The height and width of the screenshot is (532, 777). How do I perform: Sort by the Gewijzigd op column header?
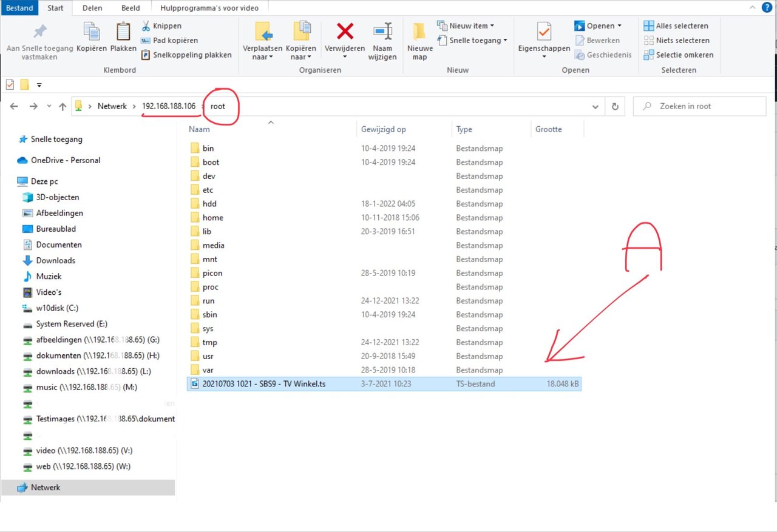tap(384, 129)
